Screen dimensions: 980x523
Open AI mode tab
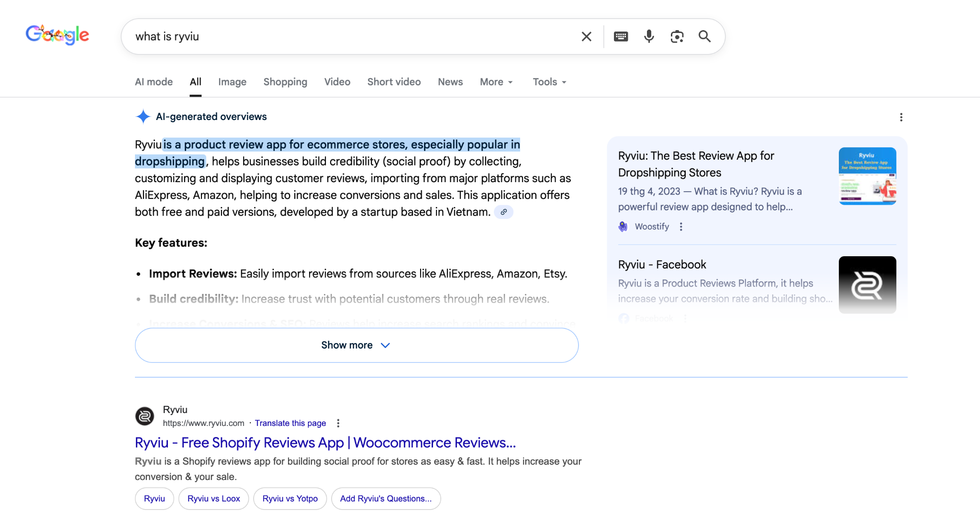(x=154, y=82)
